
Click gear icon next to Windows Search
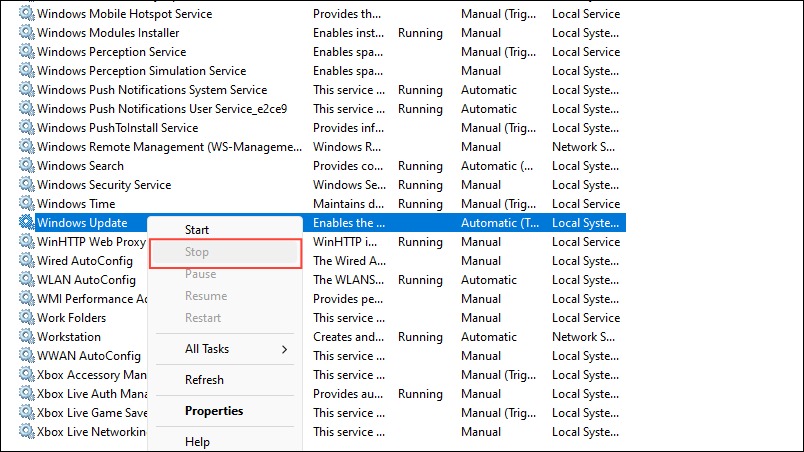pyautogui.click(x=26, y=165)
